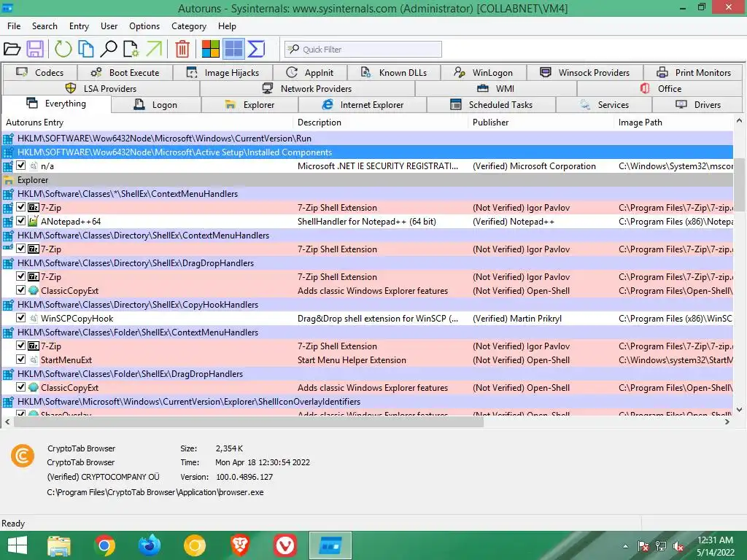The image size is (747, 560).
Task: Uncheck ClassicCopyExt under Folder DragDropHandlers
Action: click(20, 386)
